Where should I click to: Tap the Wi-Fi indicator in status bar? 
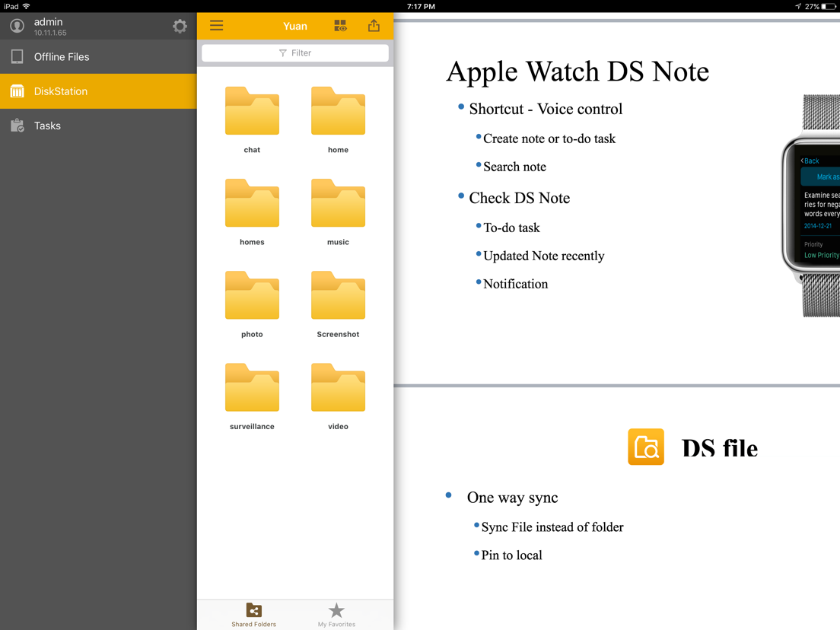click(26, 6)
